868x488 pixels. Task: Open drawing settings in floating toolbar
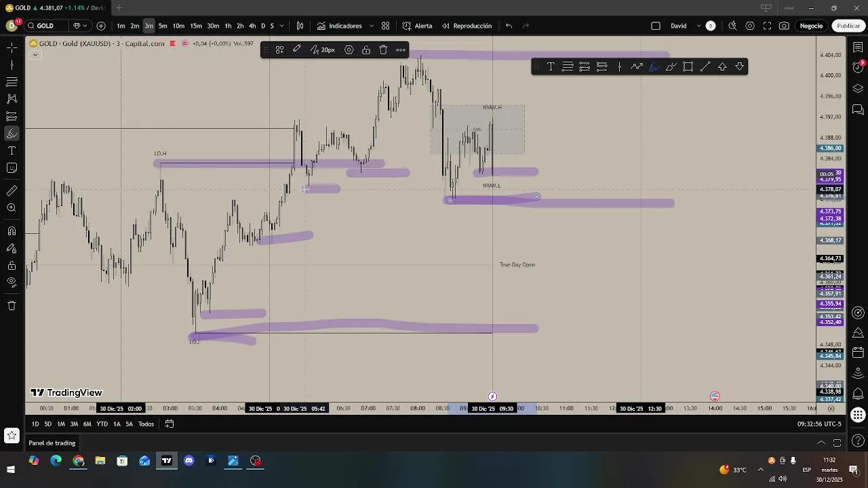click(349, 50)
